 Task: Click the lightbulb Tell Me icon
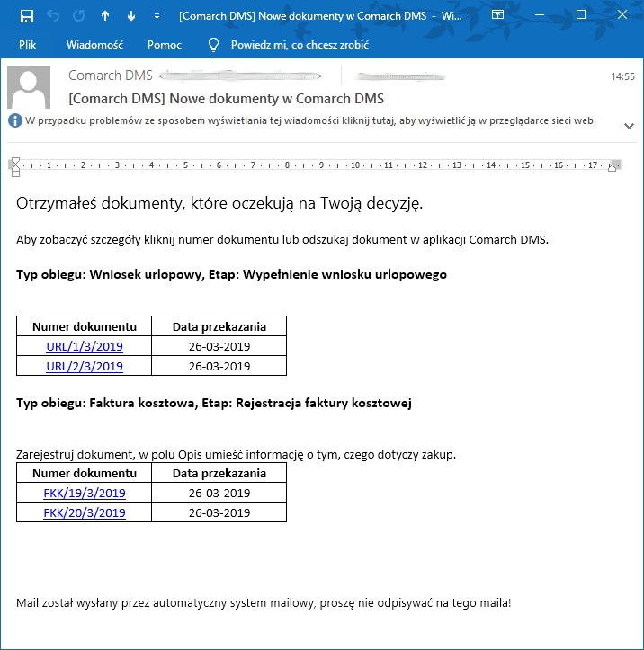click(213, 45)
